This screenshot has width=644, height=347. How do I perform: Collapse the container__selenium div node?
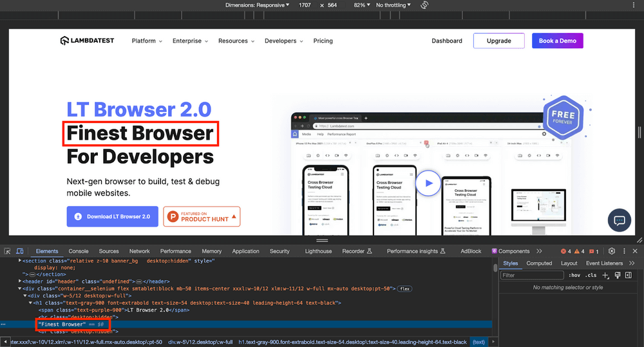tap(20, 288)
